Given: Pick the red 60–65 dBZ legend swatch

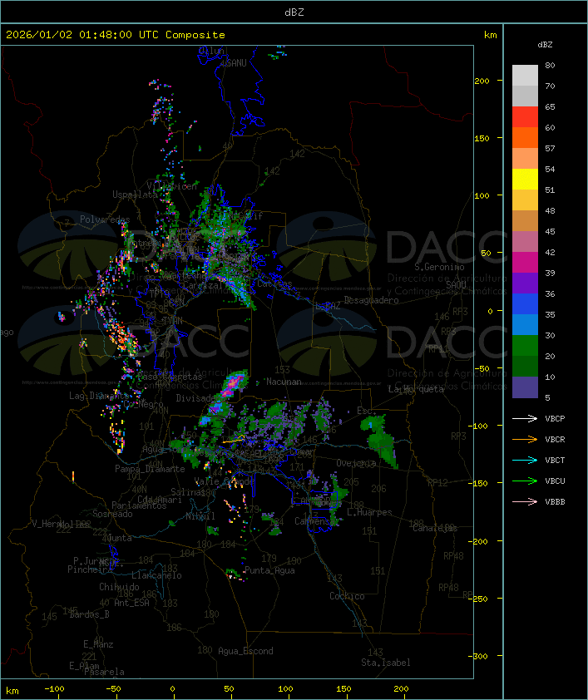Looking at the screenshot, I should coord(525,117).
